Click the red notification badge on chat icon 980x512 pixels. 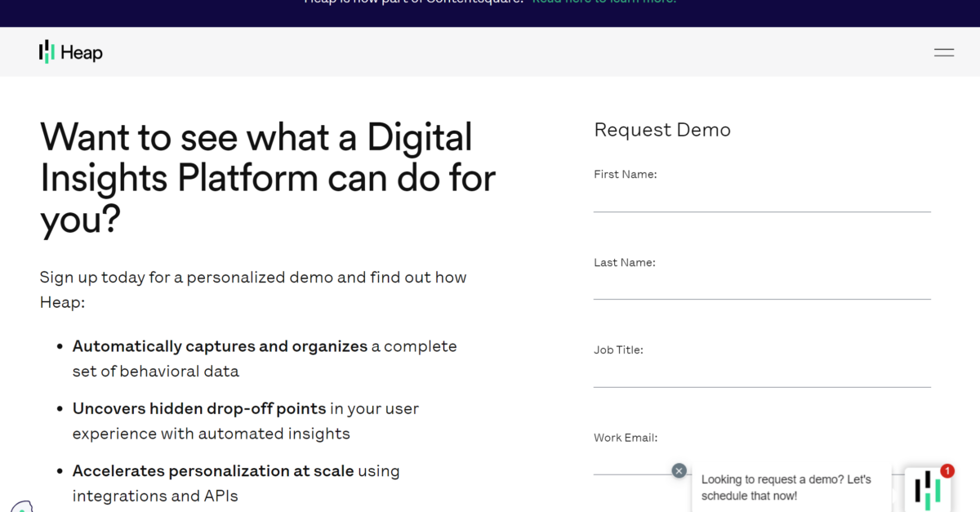pyautogui.click(x=947, y=471)
